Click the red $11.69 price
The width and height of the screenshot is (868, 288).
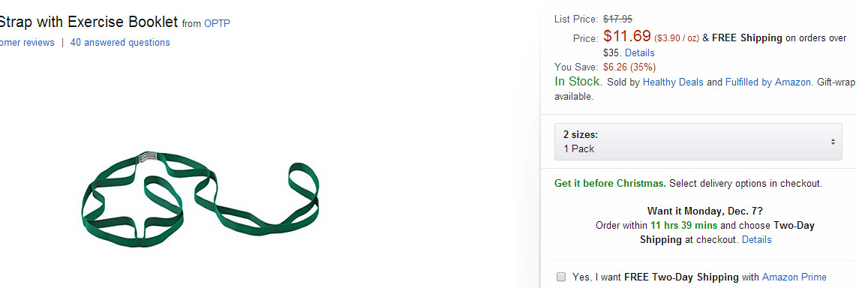[x=626, y=36]
